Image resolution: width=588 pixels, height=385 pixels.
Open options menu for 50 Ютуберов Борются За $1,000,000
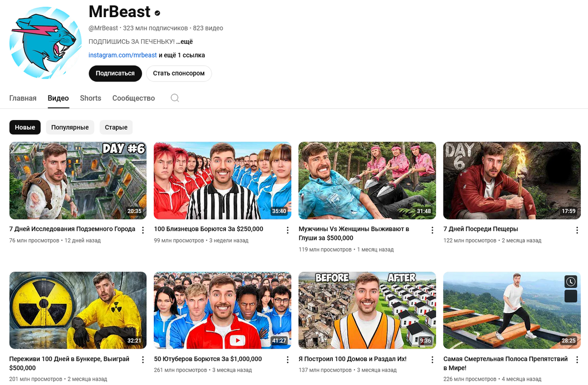click(x=288, y=360)
